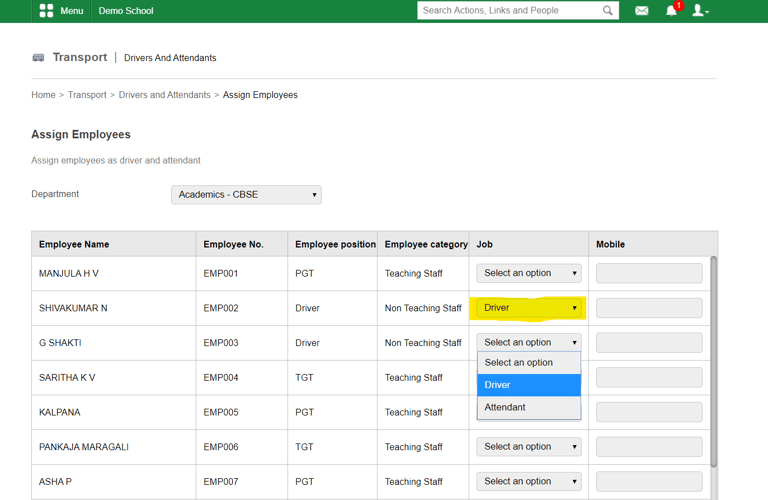Click the table's vertical scrollbar
Image resolution: width=768 pixels, height=500 pixels.
click(713, 360)
